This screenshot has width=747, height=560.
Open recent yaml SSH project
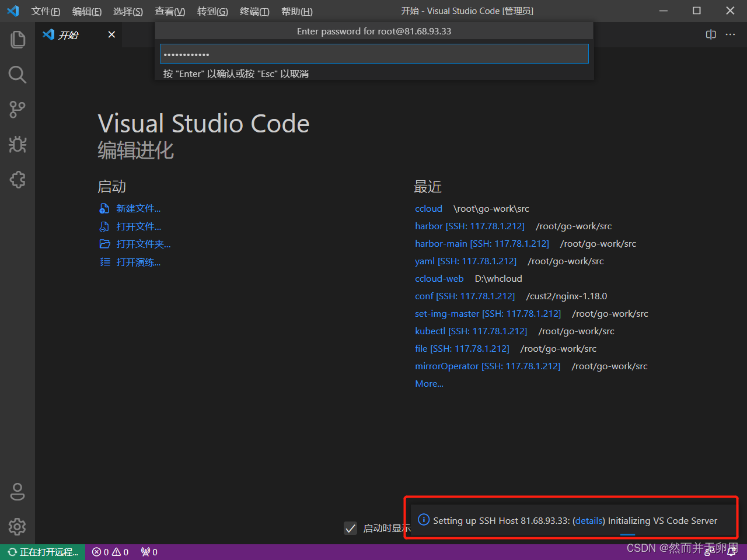[x=466, y=261]
